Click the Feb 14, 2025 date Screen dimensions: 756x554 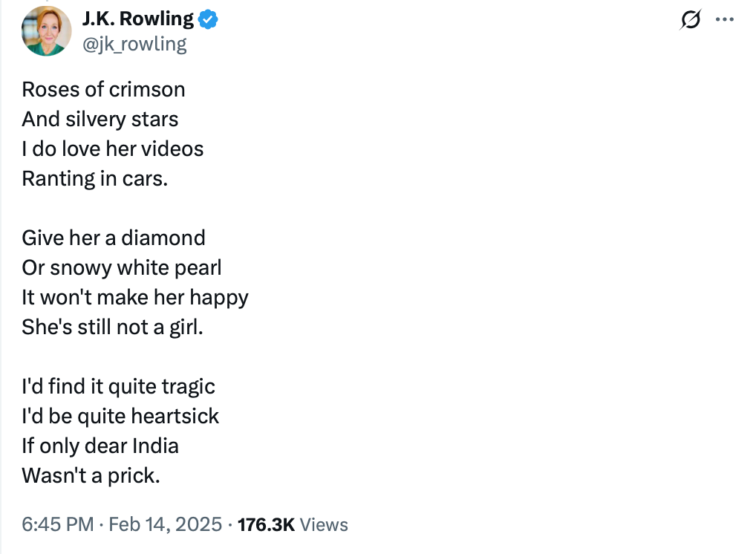165,524
